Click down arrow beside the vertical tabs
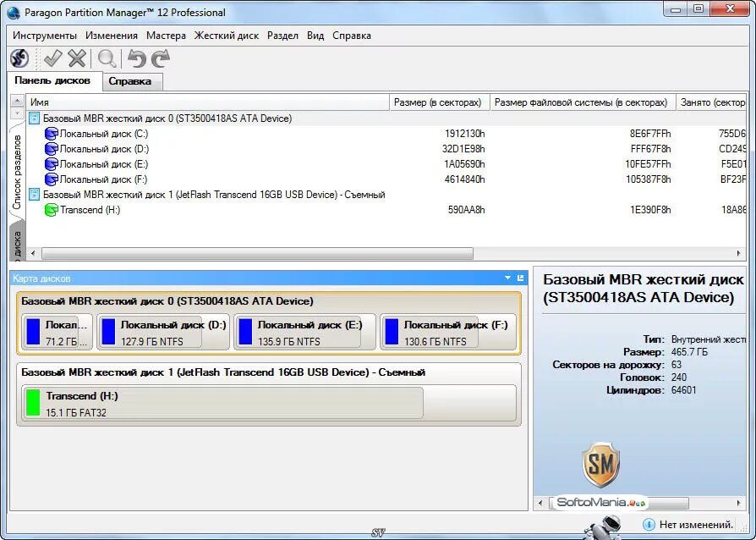The image size is (756, 540). click(x=17, y=113)
